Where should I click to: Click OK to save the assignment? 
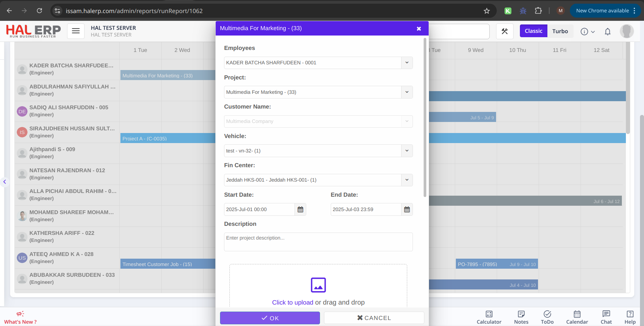[270, 318]
